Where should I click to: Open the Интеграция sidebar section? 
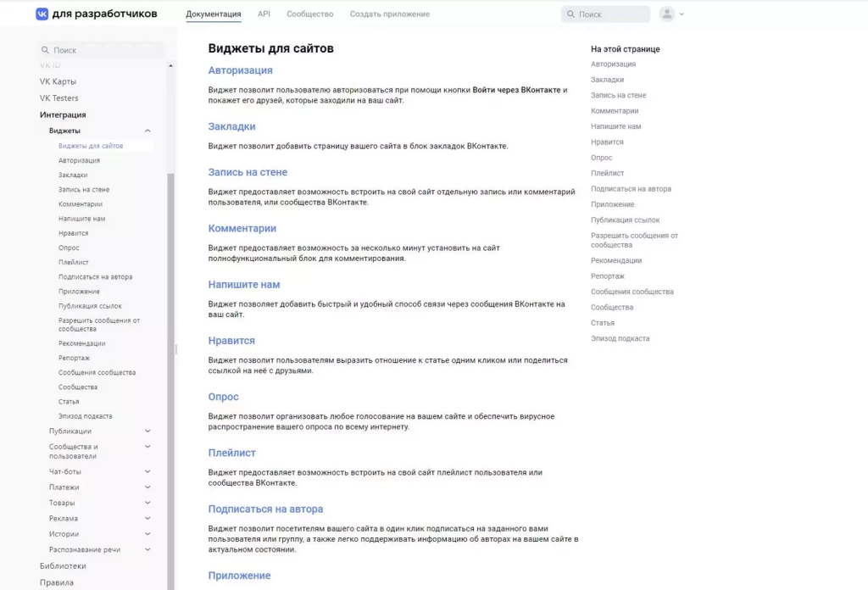coord(63,114)
